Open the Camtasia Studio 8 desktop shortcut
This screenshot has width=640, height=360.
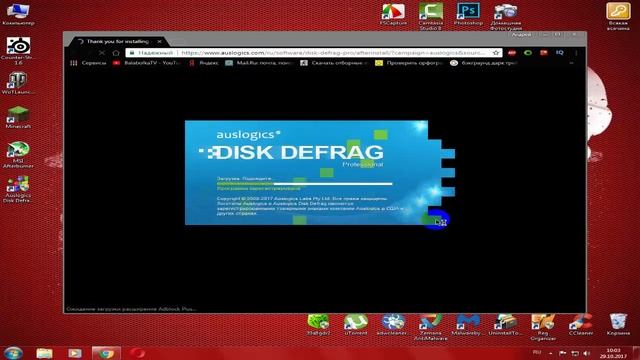coord(431,16)
